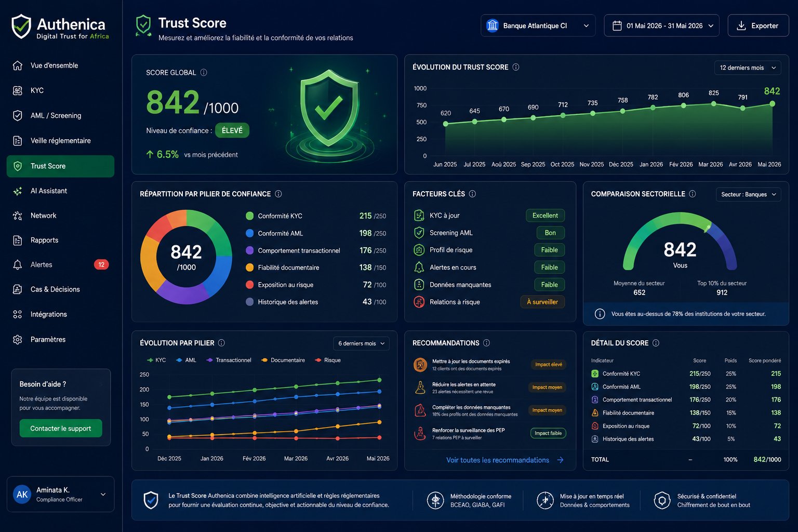
Task: Click the KYC à jour icon
Action: (419, 215)
